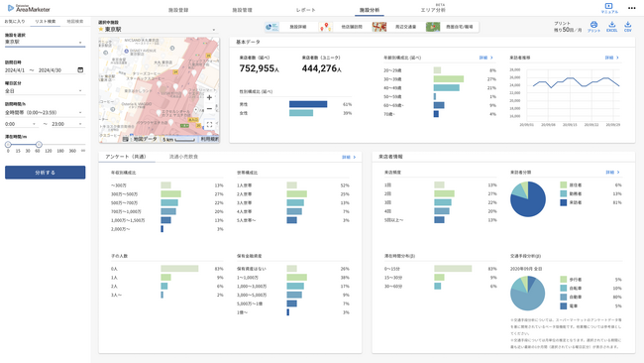Screen dimensions: 644x363
Task: Open the 0:00 start time dropdown
Action: (x=21, y=124)
